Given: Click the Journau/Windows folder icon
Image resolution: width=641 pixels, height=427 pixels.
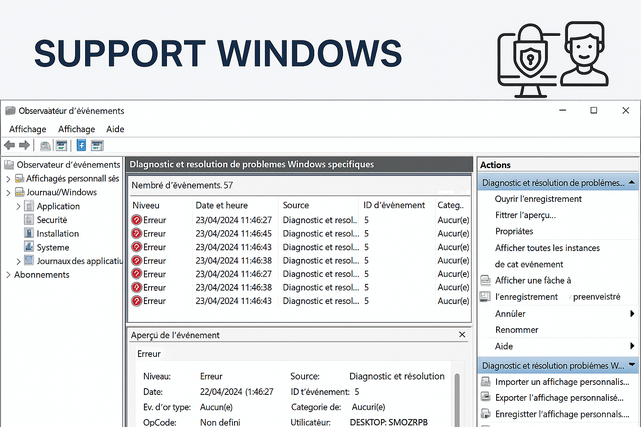Looking at the screenshot, I should tap(20, 192).
